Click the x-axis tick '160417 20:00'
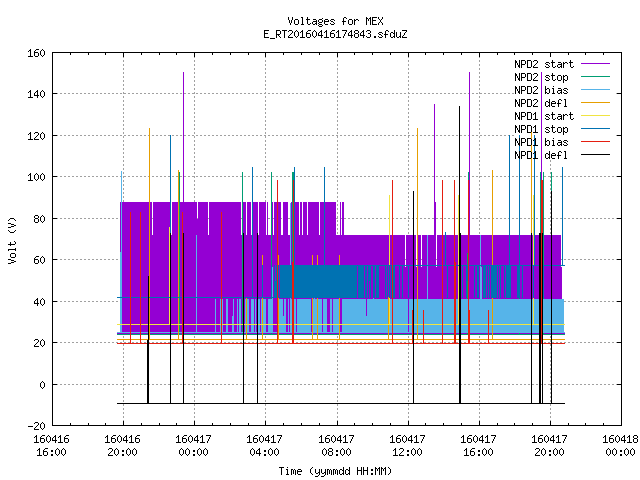 (x=549, y=446)
